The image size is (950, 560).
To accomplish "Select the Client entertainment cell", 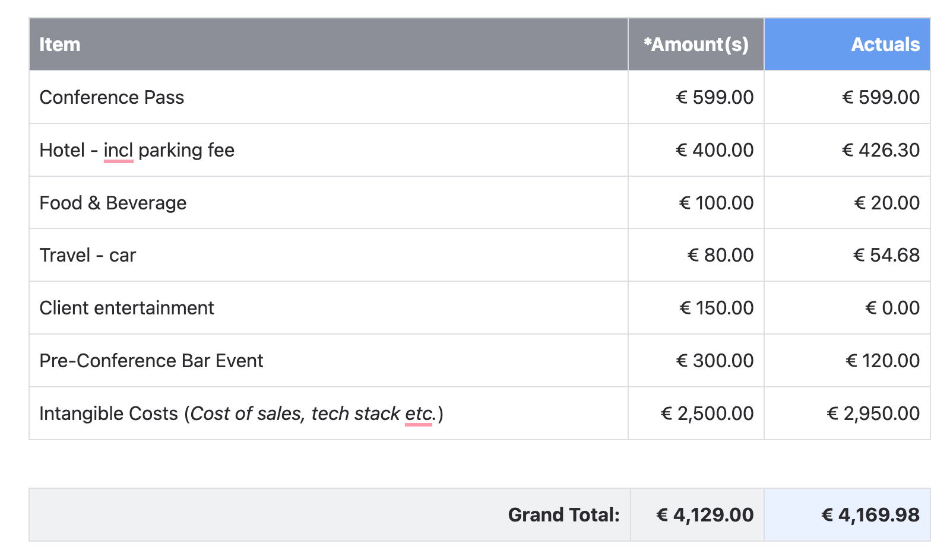I will coord(328,308).
